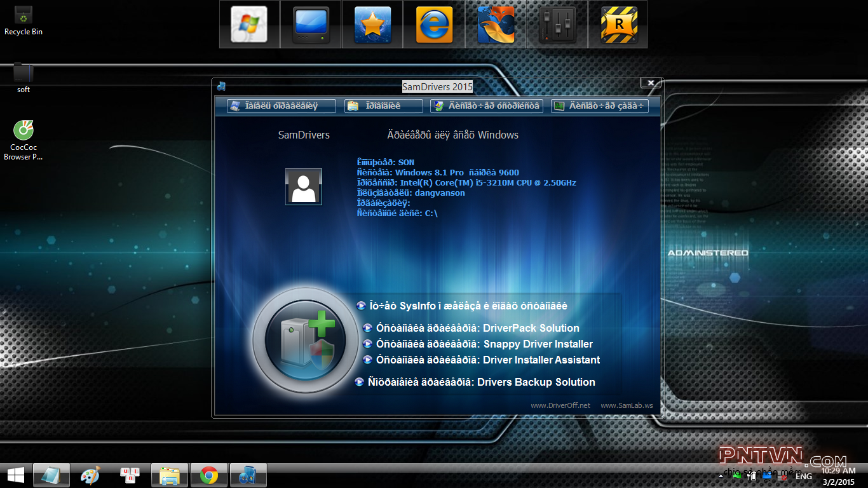Select the 'soft' folder on the desktop
The image size is (868, 488).
tap(24, 78)
